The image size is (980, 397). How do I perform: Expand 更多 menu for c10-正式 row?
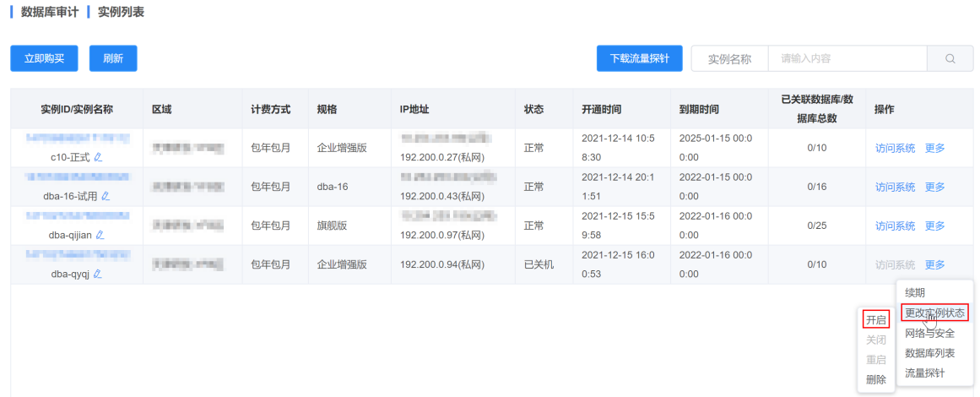(x=935, y=148)
